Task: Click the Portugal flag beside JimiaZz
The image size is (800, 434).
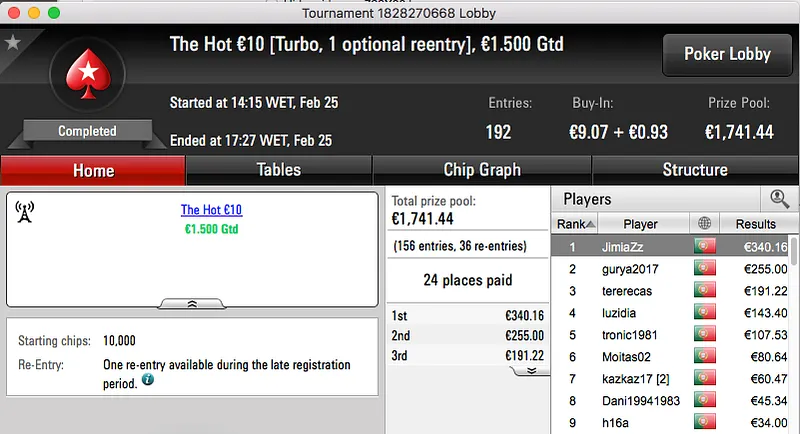Action: tap(705, 246)
